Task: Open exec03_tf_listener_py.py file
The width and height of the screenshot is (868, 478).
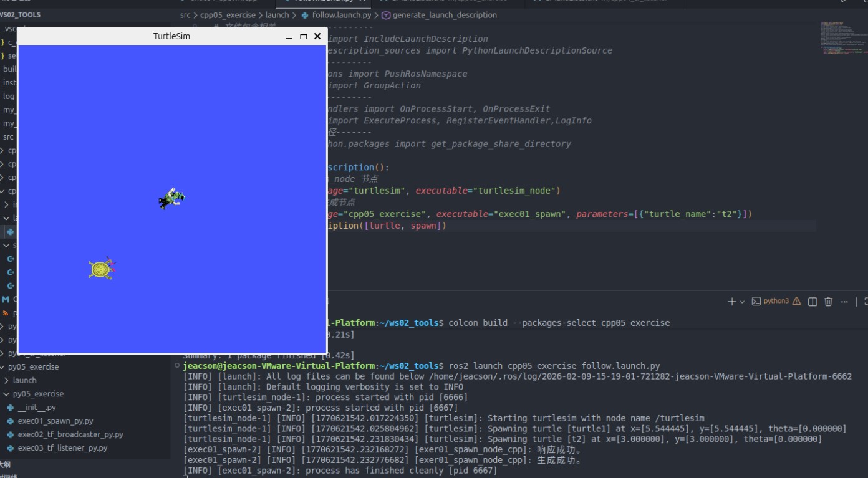Action: click(x=62, y=448)
